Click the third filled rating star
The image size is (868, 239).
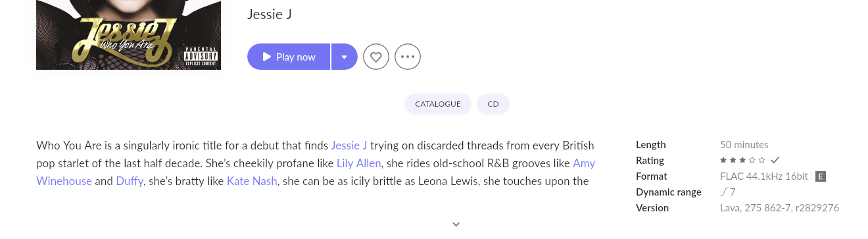pyautogui.click(x=742, y=160)
